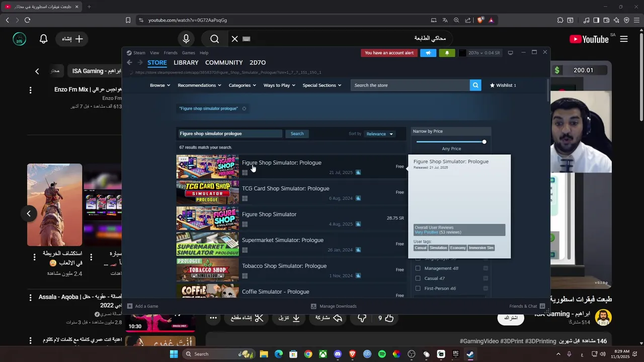644x362 pixels.
Task: Click the Steam forward arrow
Action: (x=139, y=62)
